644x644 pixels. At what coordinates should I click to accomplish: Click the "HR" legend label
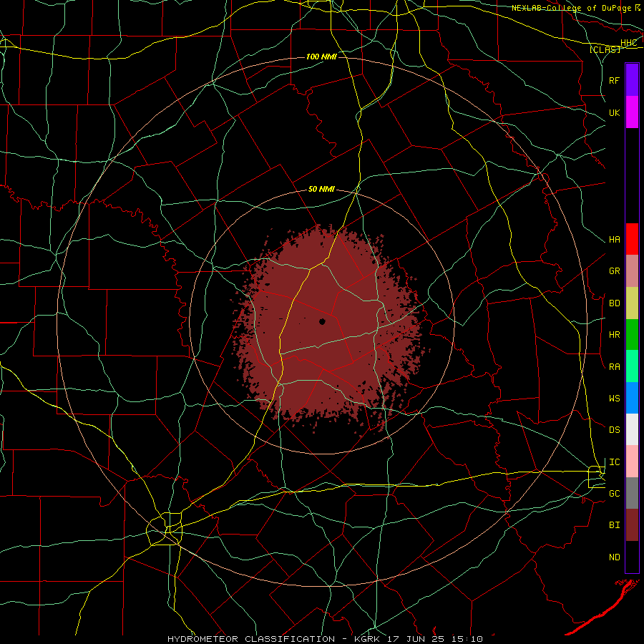[x=615, y=335]
